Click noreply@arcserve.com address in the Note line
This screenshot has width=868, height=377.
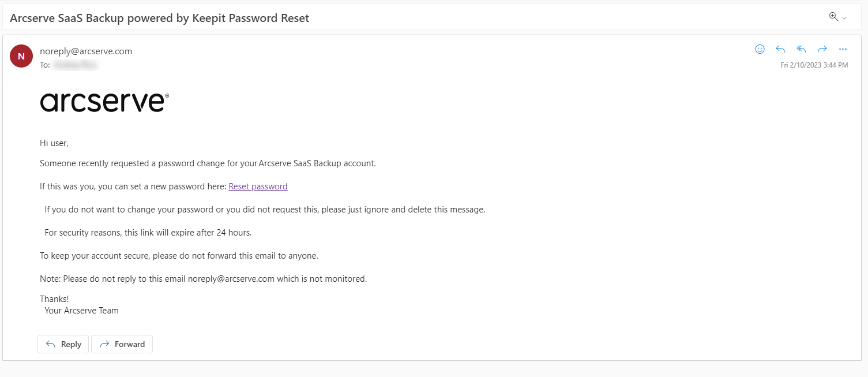(x=231, y=279)
